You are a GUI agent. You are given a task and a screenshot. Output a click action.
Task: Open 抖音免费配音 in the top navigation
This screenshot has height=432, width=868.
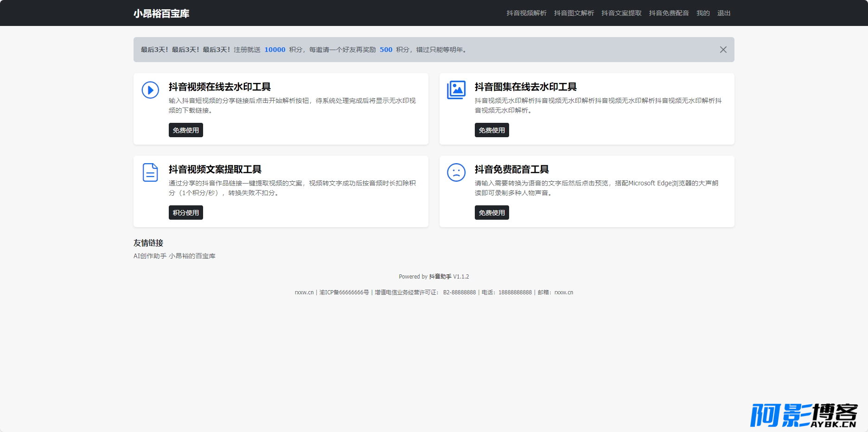669,13
